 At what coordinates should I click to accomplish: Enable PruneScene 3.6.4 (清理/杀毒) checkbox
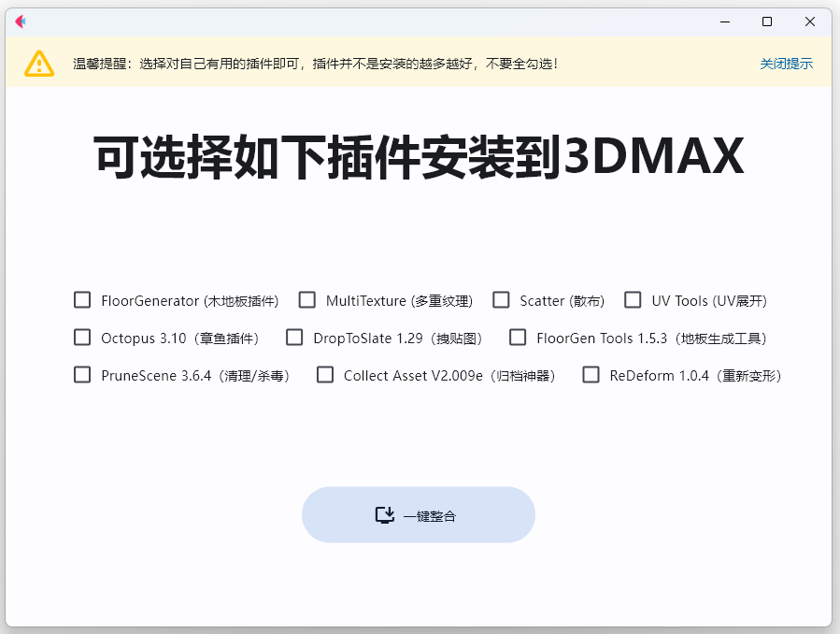(82, 375)
